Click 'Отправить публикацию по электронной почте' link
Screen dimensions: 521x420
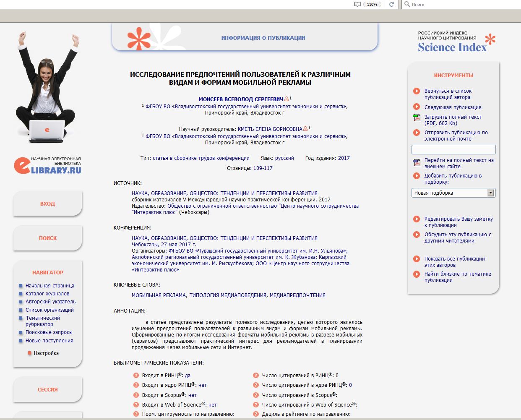456,136
